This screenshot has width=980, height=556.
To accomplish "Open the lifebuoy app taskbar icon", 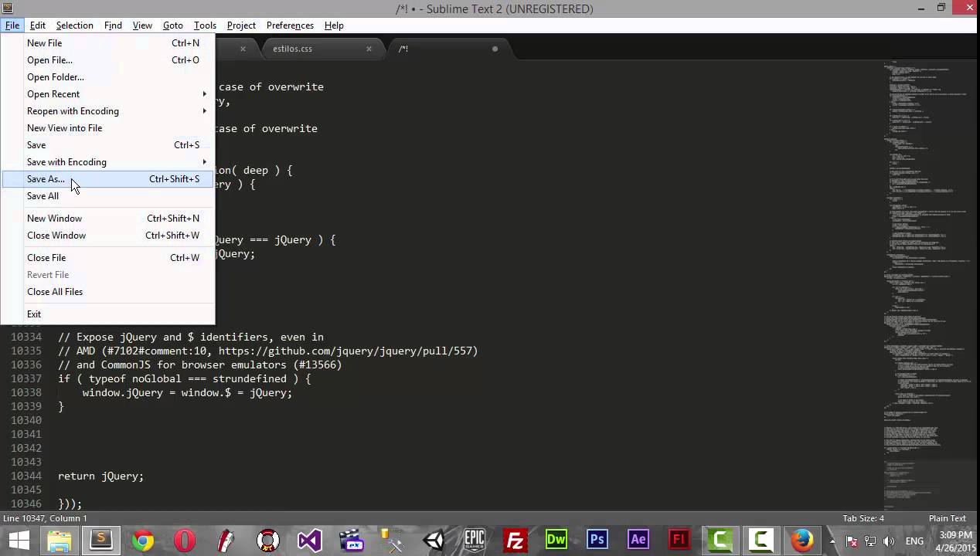I will point(267,540).
